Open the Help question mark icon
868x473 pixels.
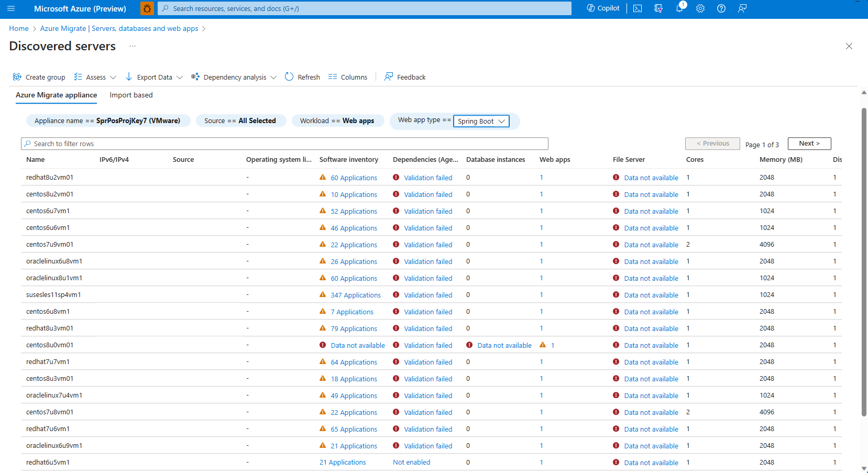click(x=721, y=8)
